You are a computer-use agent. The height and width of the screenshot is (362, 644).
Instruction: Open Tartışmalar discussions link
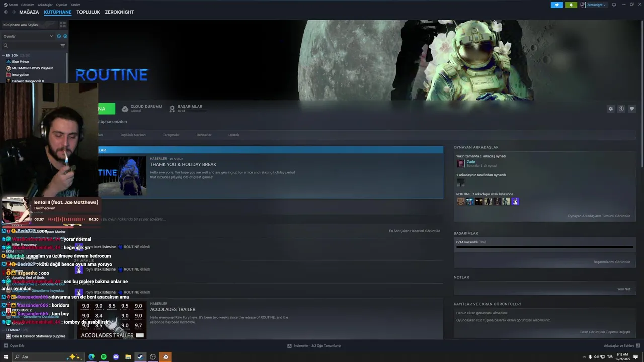click(171, 135)
